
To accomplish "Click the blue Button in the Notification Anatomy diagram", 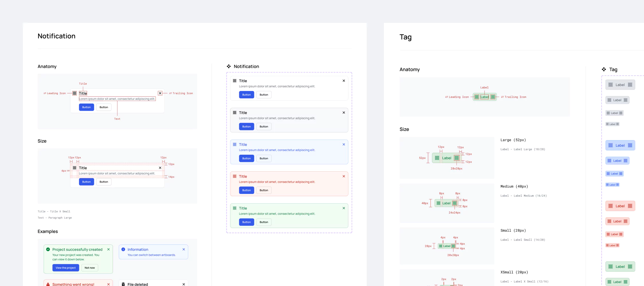I will pyautogui.click(x=87, y=107).
